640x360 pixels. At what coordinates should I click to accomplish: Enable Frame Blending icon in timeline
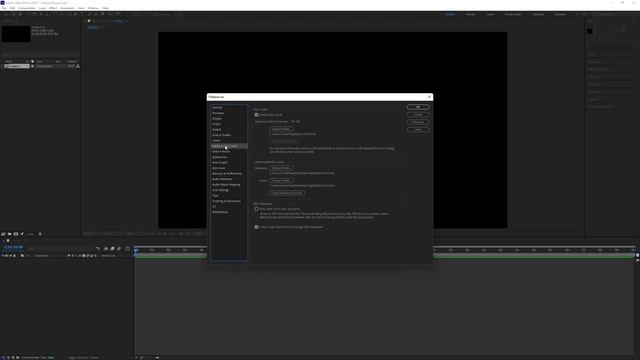point(112,248)
